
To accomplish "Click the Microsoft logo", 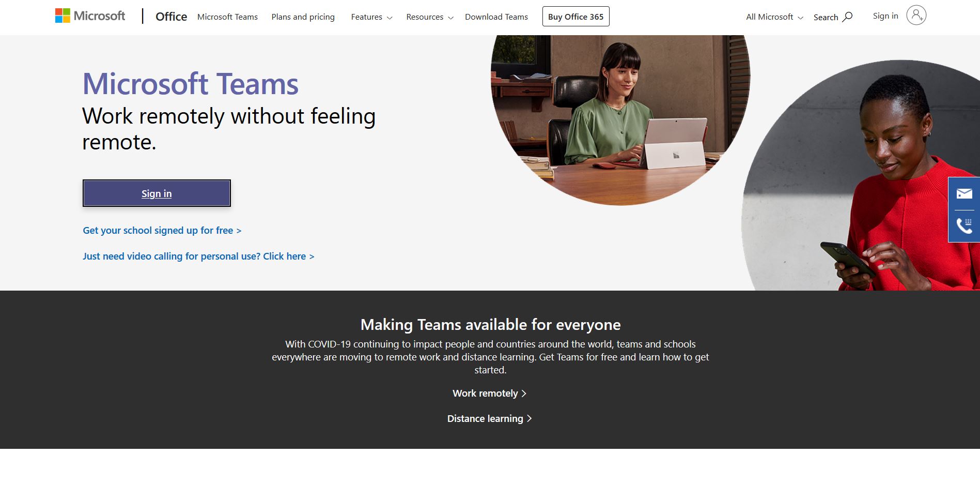I will coord(90,16).
